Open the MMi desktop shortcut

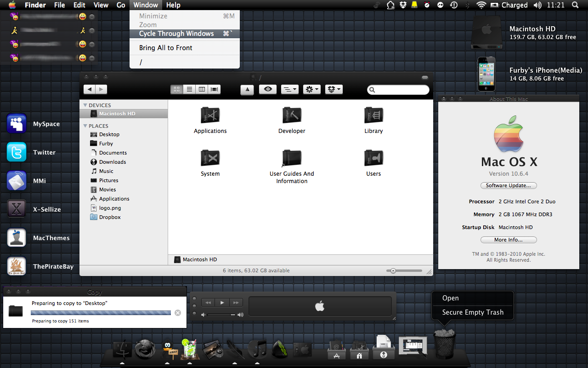[x=17, y=181]
